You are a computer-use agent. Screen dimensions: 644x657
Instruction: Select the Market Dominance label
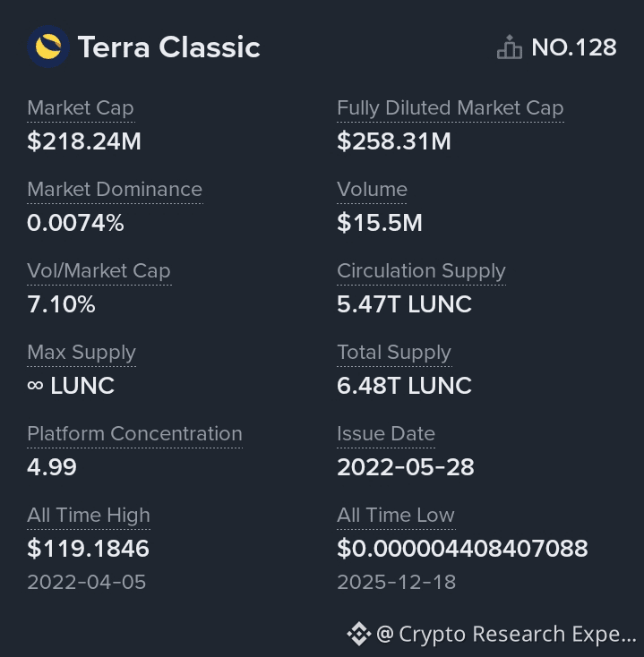click(114, 190)
